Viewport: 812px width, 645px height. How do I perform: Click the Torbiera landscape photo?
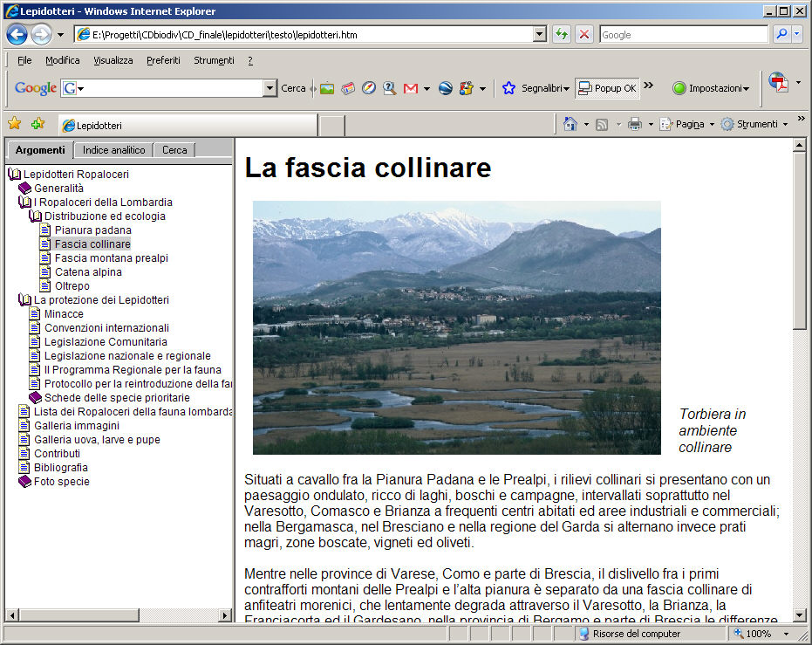457,327
